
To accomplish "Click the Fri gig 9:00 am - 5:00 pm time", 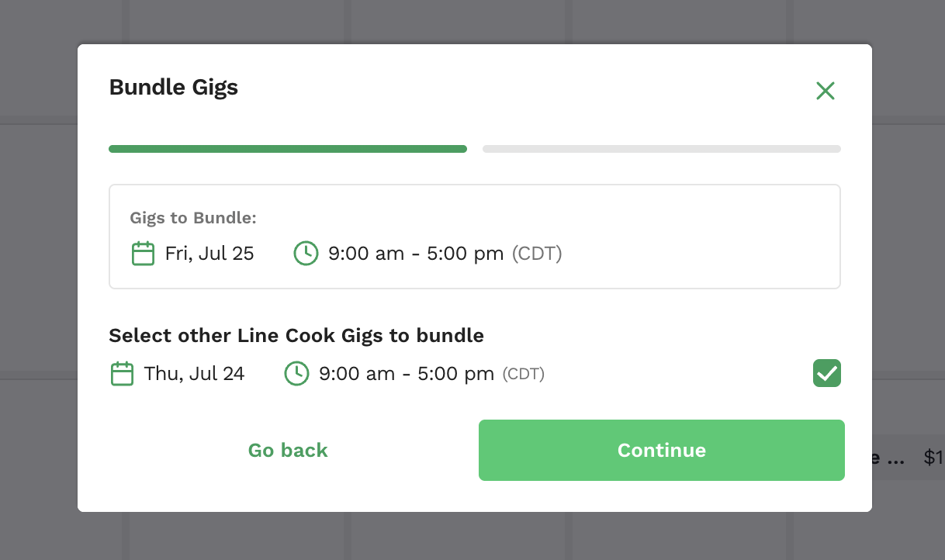I will coord(416,254).
